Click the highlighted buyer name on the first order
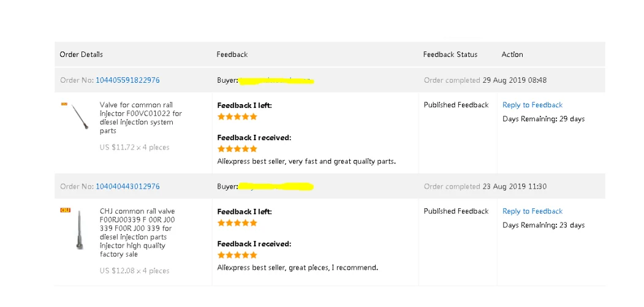The image size is (644, 307). pyautogui.click(x=276, y=80)
